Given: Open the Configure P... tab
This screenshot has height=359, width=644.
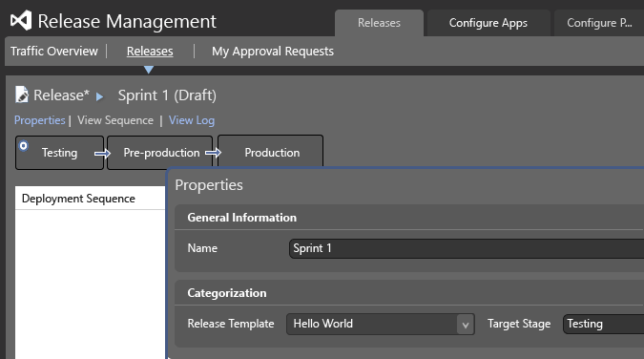Looking at the screenshot, I should [599, 23].
